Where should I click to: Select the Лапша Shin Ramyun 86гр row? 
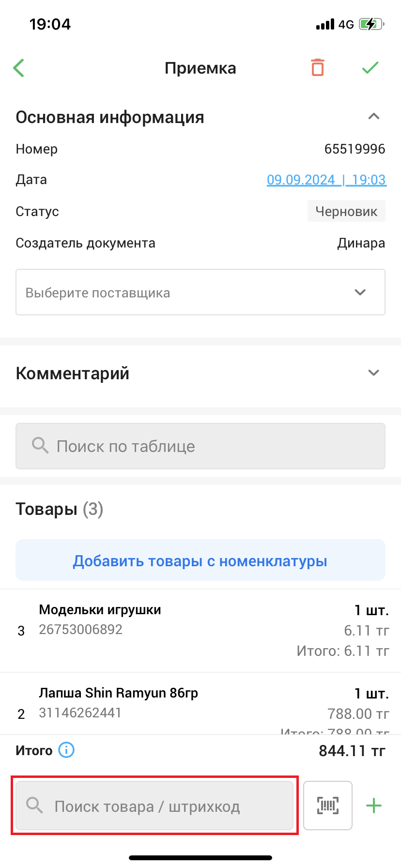(200, 704)
